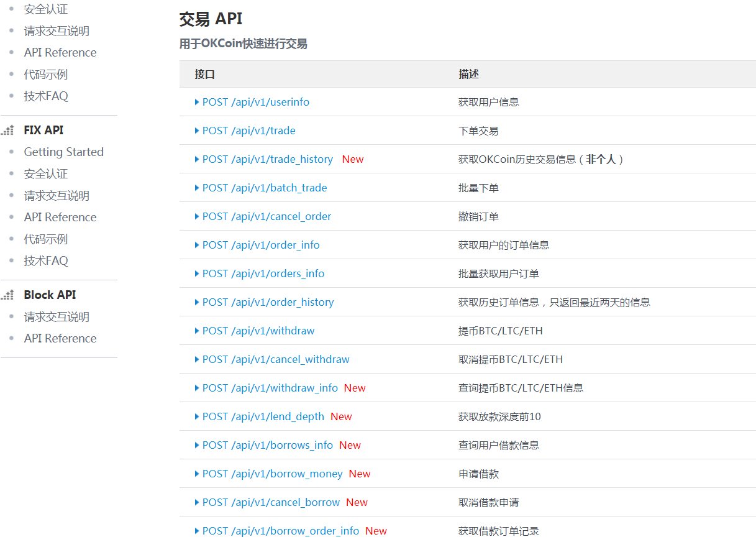Screen dimensions: 756x542
Task: Click the POST /api/v1/withdraw link
Action: click(x=258, y=331)
